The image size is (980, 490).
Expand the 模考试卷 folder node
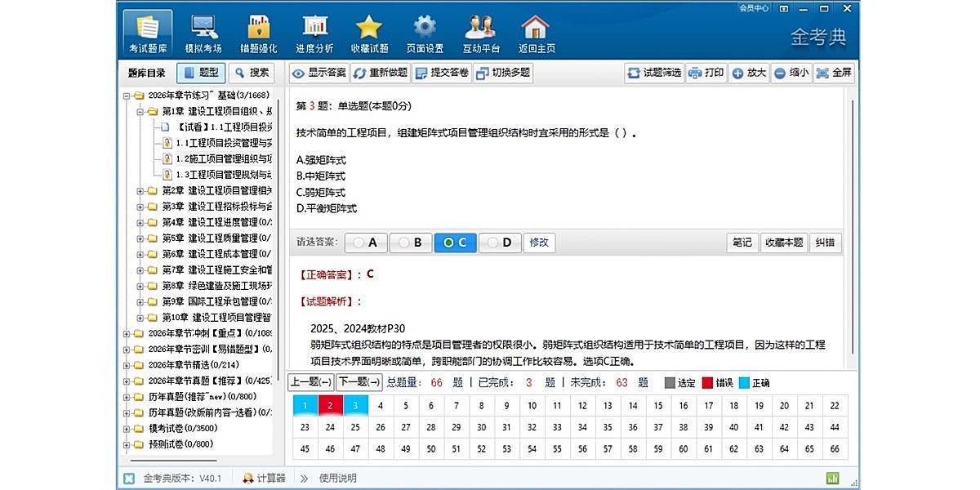pos(127,429)
